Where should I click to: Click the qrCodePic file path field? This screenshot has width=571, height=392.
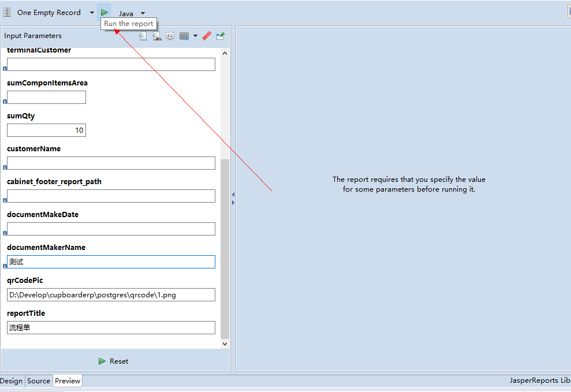pyautogui.click(x=111, y=295)
